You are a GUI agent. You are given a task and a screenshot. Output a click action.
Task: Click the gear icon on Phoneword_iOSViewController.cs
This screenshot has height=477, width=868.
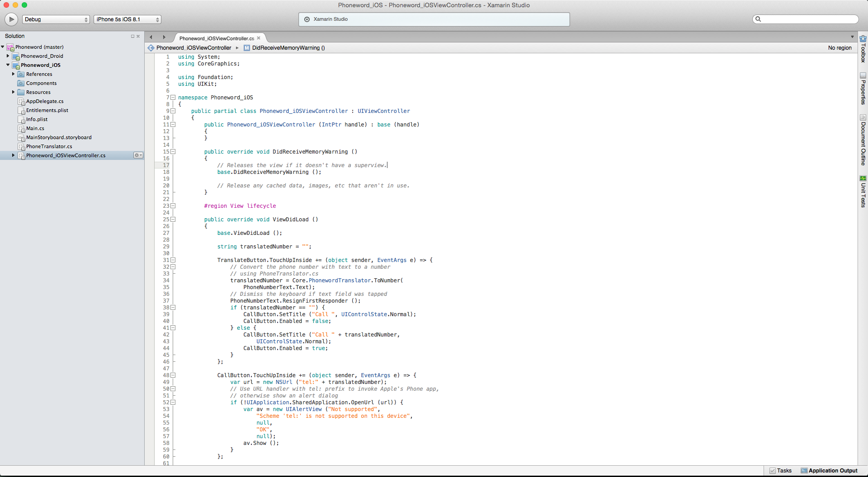137,155
